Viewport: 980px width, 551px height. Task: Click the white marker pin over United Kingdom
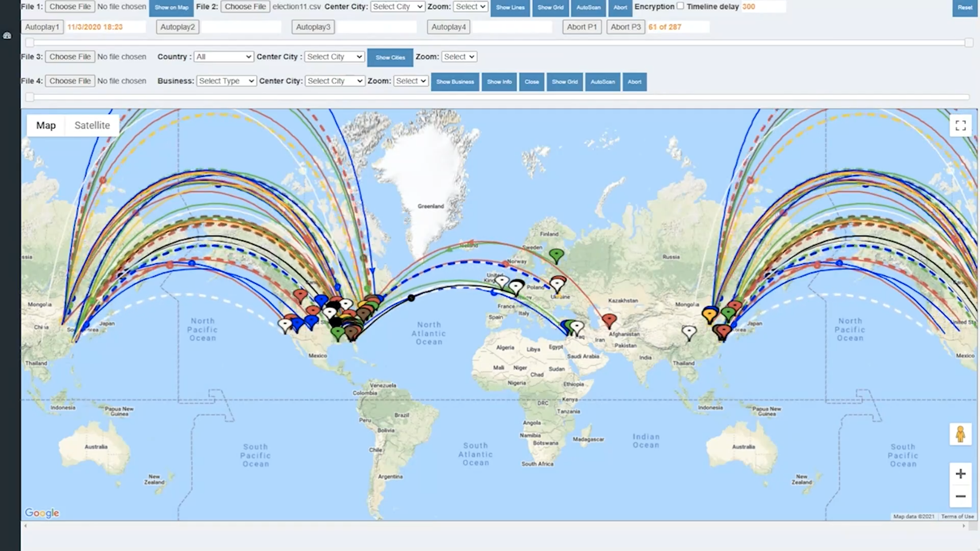502,282
